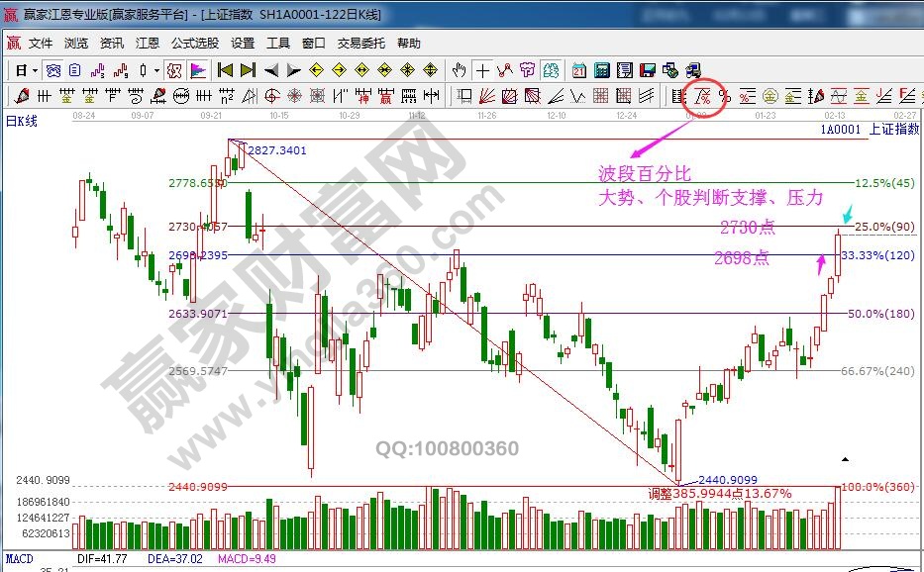Click the black left arrow scroll icon
Screen dimensions: 924x572
click(271, 70)
